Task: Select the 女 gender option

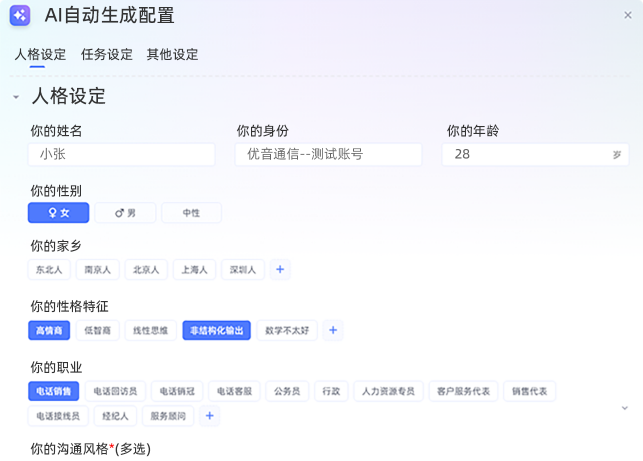Action: pos(59,213)
